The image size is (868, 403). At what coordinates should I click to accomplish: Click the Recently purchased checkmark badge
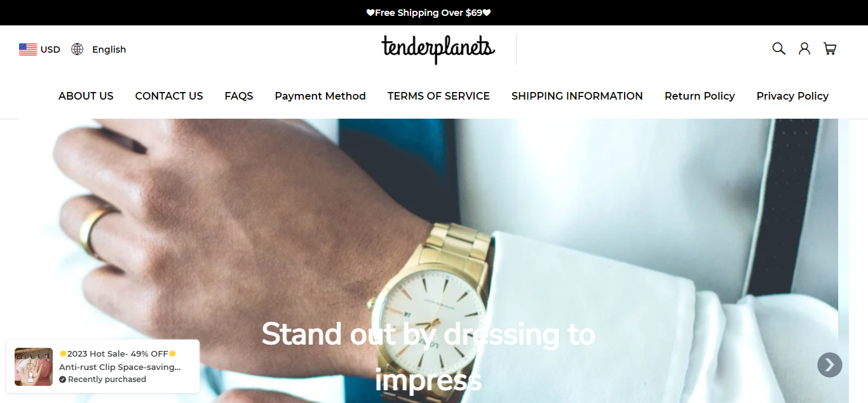63,380
